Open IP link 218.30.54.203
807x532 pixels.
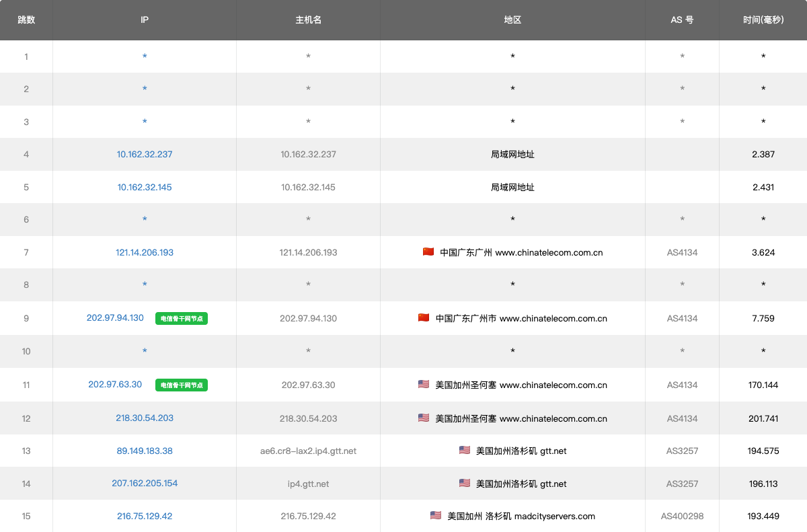(145, 418)
